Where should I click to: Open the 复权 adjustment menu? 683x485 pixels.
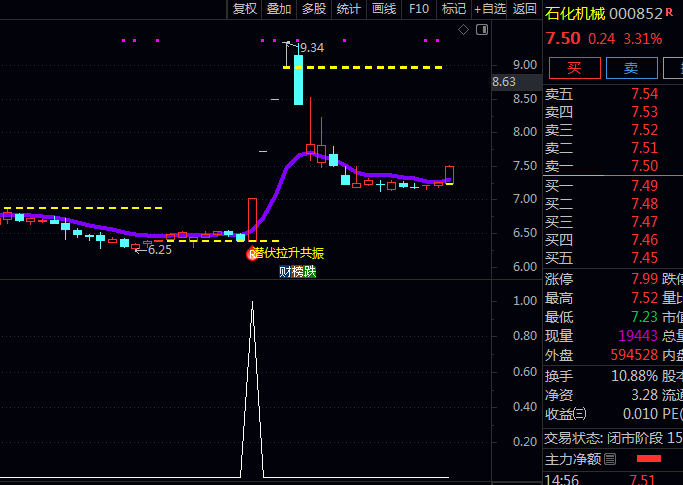[244, 9]
